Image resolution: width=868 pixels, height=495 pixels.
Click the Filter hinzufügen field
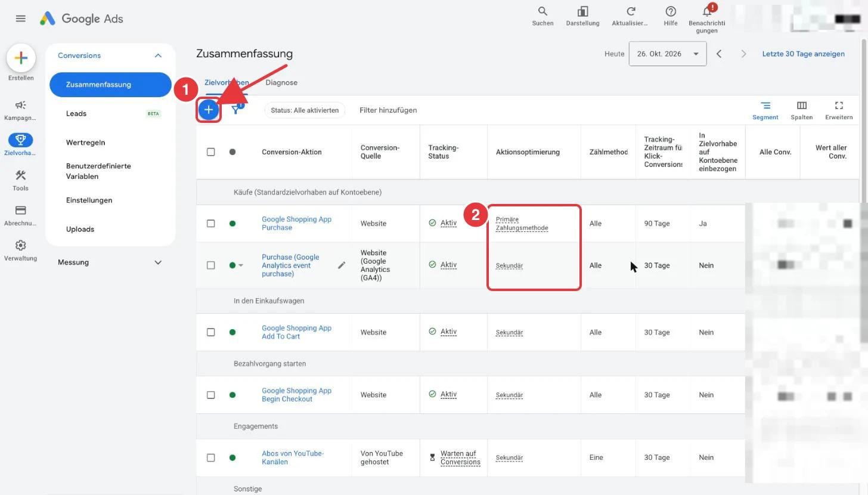click(x=388, y=110)
